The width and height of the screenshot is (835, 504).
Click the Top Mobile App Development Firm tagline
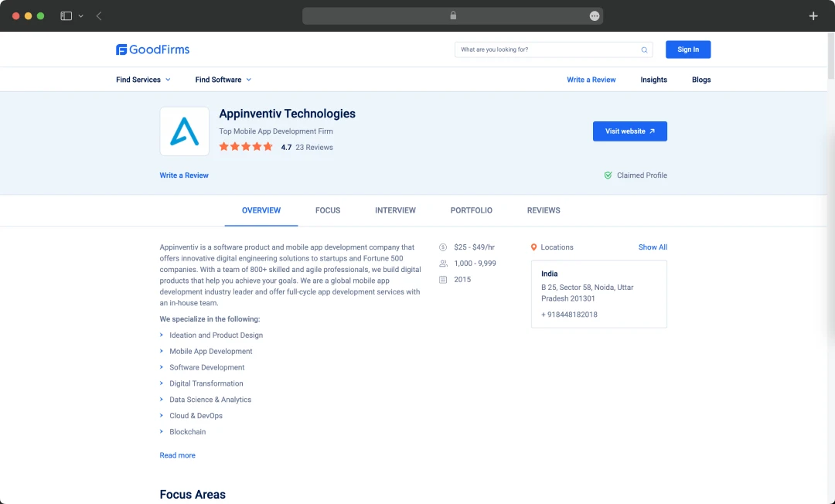coord(276,131)
